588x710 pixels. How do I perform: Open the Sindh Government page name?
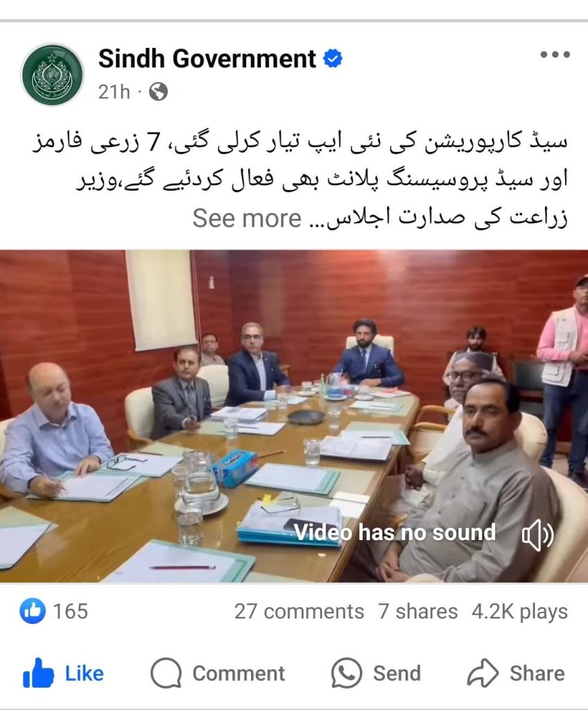207,59
